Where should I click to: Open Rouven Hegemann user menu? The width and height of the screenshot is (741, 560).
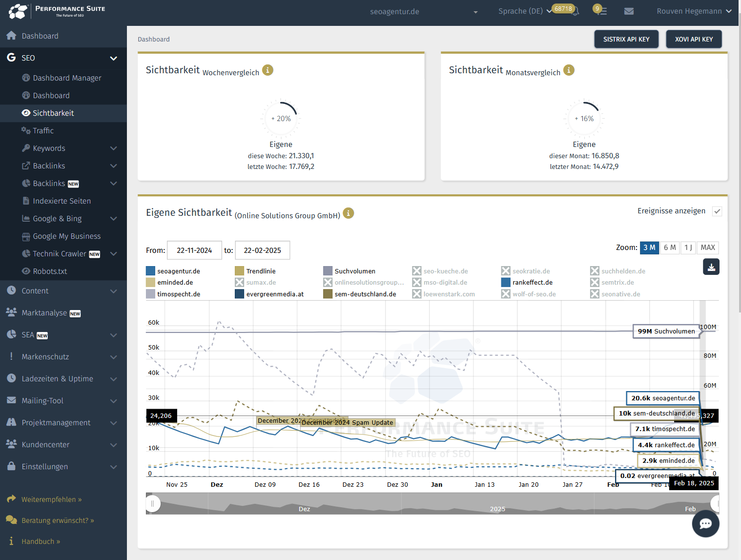pos(694,11)
